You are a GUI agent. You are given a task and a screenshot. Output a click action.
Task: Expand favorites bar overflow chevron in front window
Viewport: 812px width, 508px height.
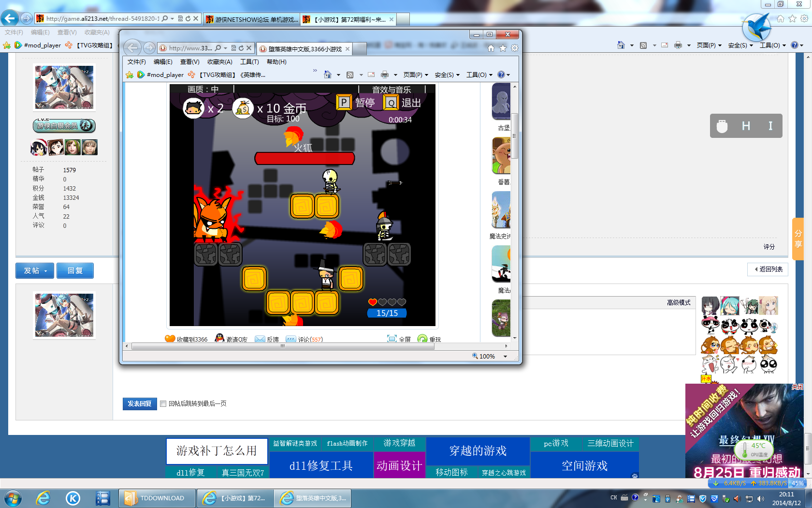point(315,71)
